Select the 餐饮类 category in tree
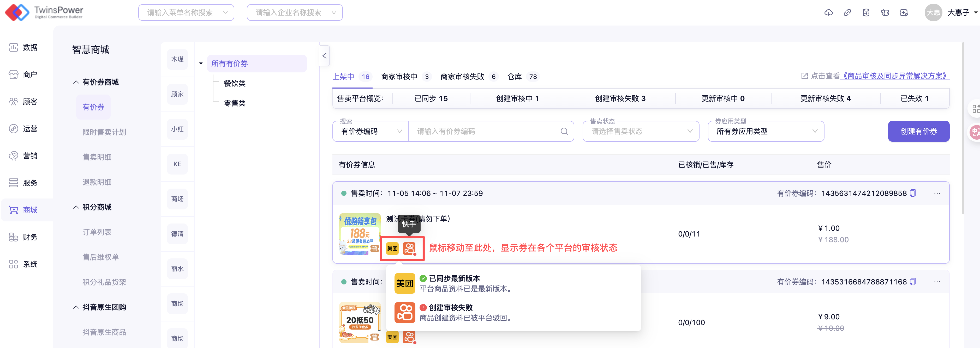Viewport: 980px width, 348px height. (235, 83)
